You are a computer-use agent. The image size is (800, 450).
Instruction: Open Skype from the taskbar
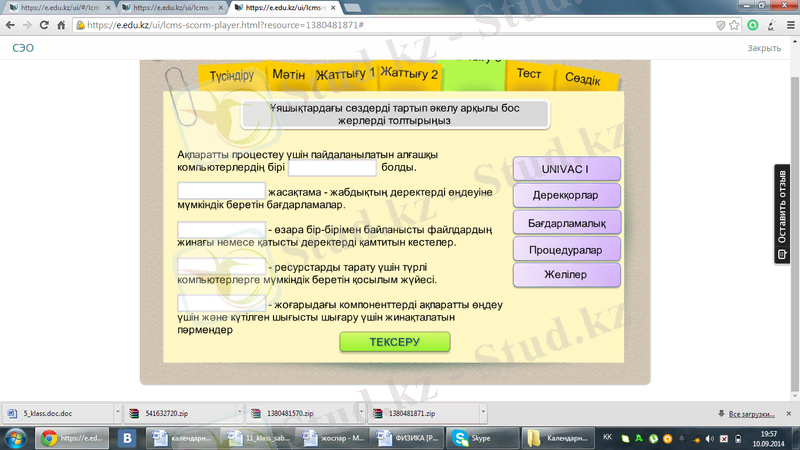pyautogui.click(x=471, y=438)
